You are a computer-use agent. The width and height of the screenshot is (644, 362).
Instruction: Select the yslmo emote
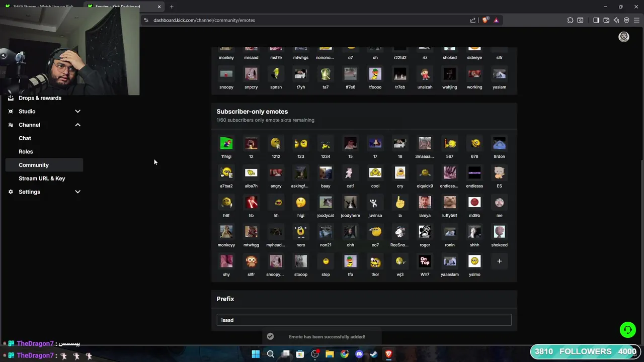[474, 262]
